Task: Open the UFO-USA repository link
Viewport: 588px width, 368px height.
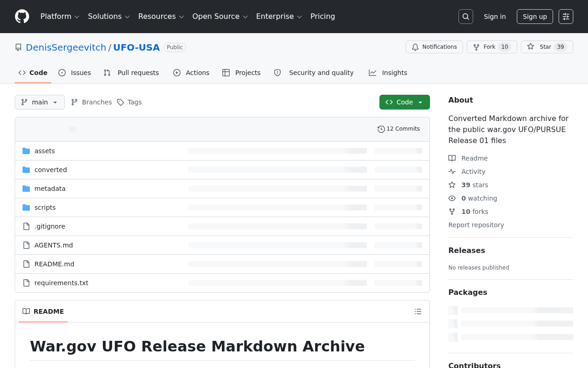Action: pyautogui.click(x=136, y=47)
